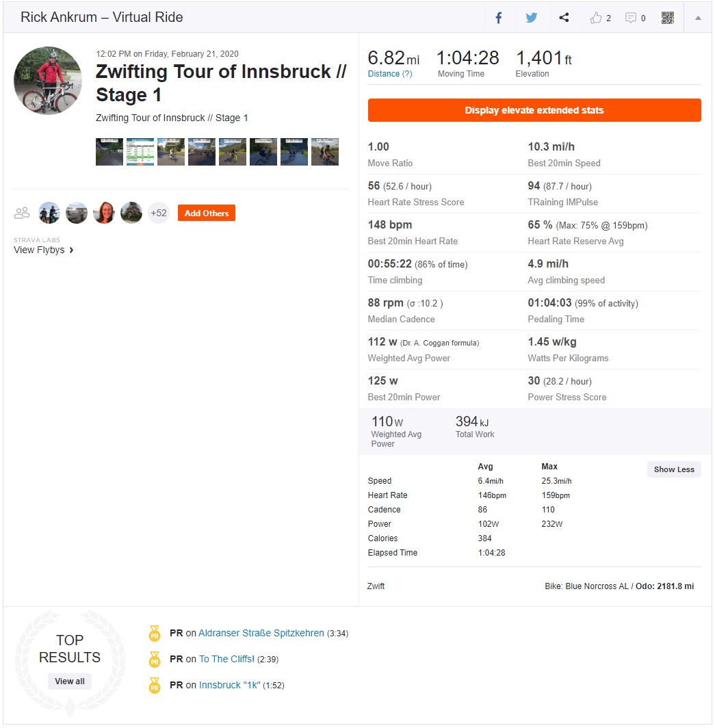715x728 pixels.
Task: Open the To The Cliffs! segment
Action: pos(226,660)
